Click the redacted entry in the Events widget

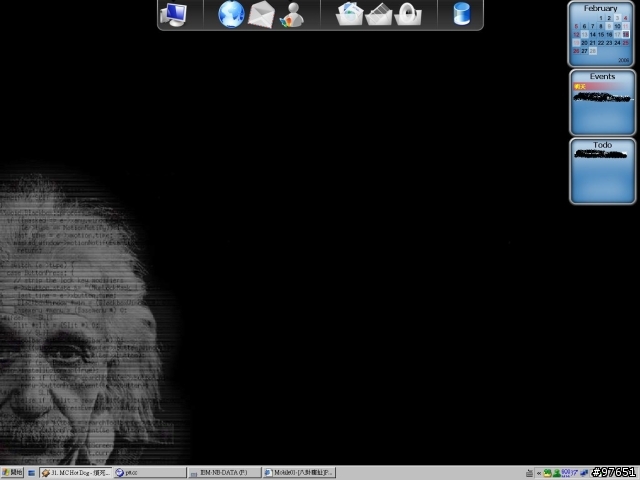pos(602,98)
